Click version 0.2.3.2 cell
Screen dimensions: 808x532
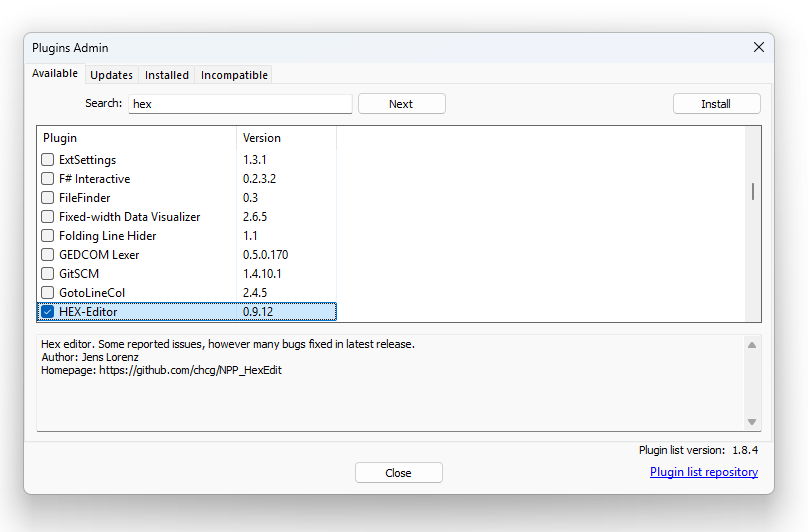[x=259, y=179]
